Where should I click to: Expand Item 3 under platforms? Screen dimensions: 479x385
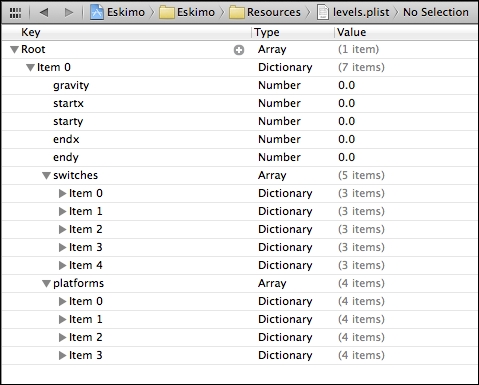click(x=62, y=355)
